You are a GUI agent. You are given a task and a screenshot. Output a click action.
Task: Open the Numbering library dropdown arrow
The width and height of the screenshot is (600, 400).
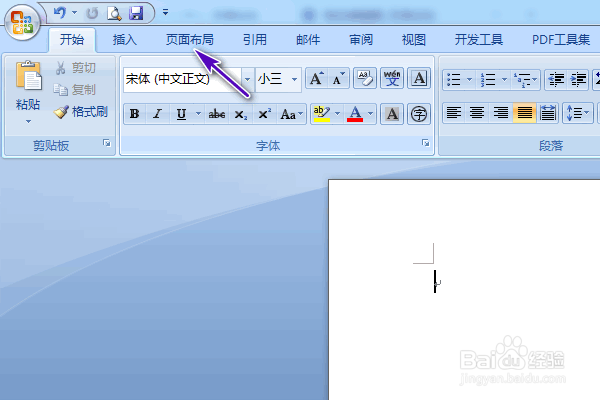[504, 79]
